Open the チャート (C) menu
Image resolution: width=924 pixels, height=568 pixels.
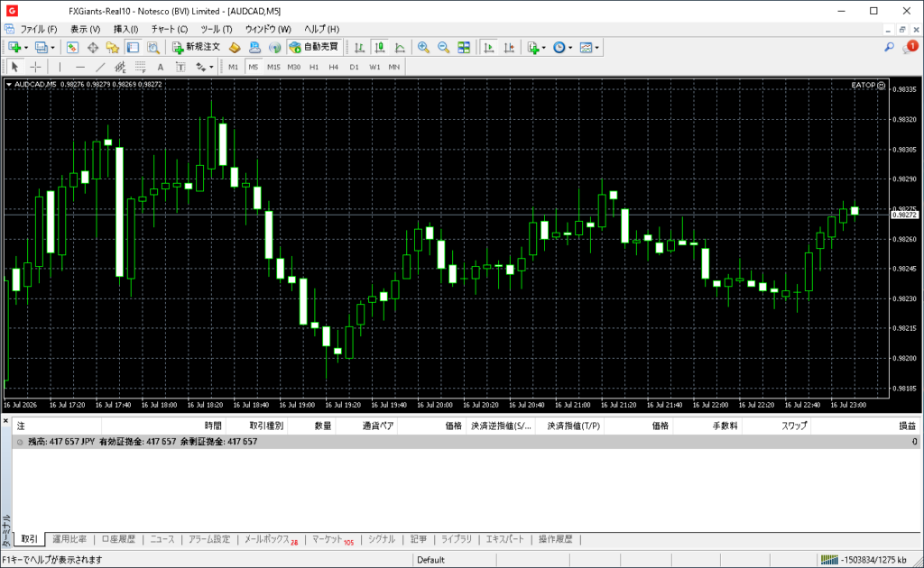click(x=169, y=30)
